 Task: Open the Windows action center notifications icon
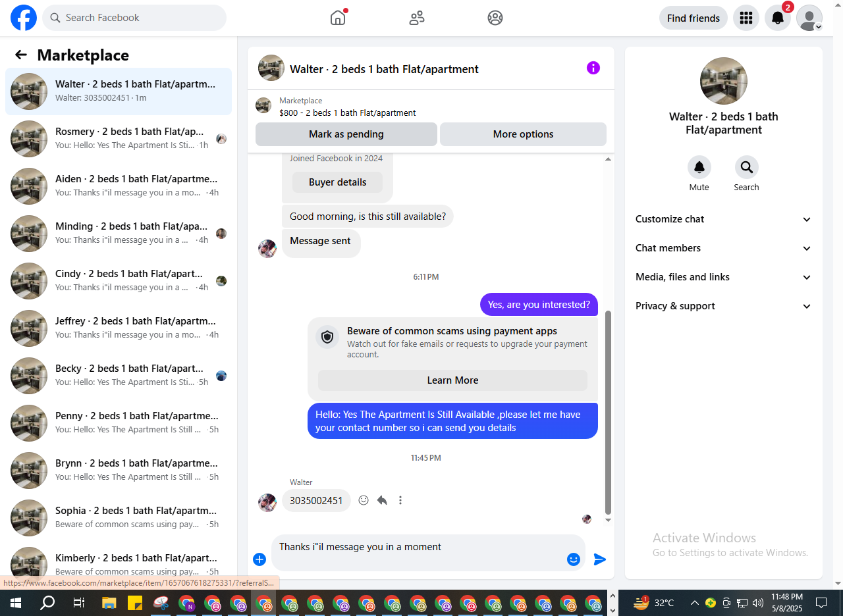point(821,602)
